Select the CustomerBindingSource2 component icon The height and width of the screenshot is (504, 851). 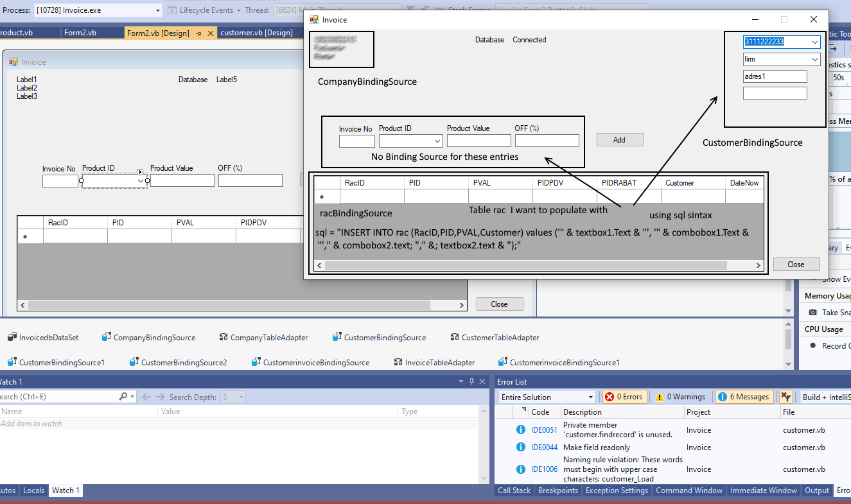click(x=134, y=362)
